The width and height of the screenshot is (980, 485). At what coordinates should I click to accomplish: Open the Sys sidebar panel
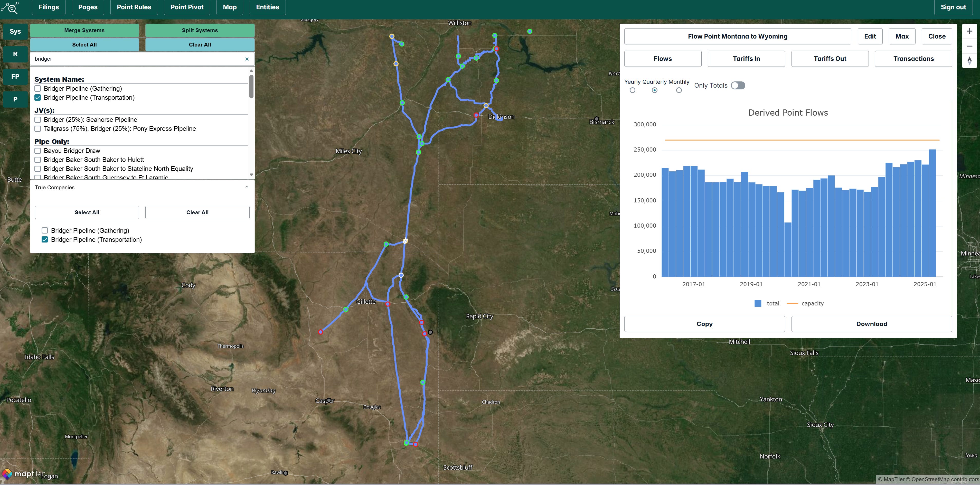[15, 32]
